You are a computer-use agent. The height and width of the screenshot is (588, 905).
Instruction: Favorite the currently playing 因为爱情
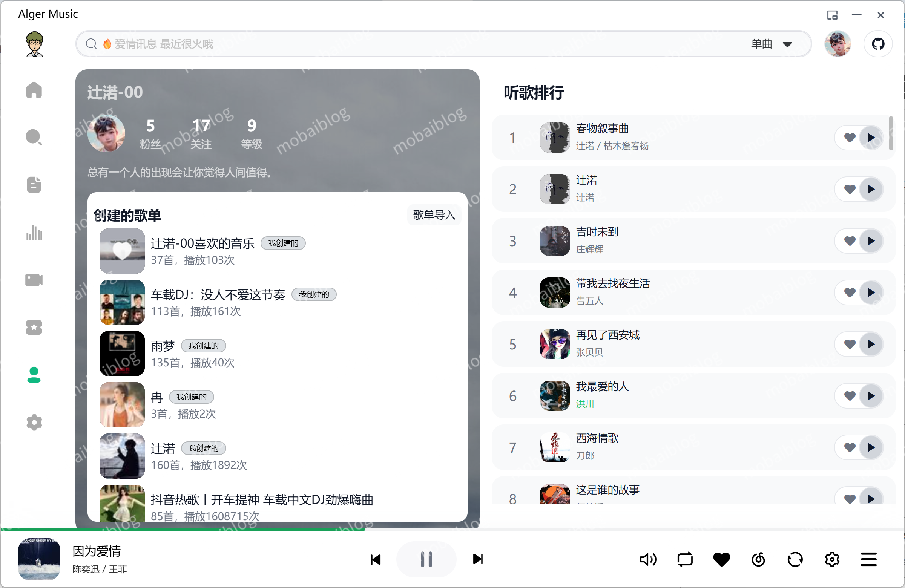point(721,559)
